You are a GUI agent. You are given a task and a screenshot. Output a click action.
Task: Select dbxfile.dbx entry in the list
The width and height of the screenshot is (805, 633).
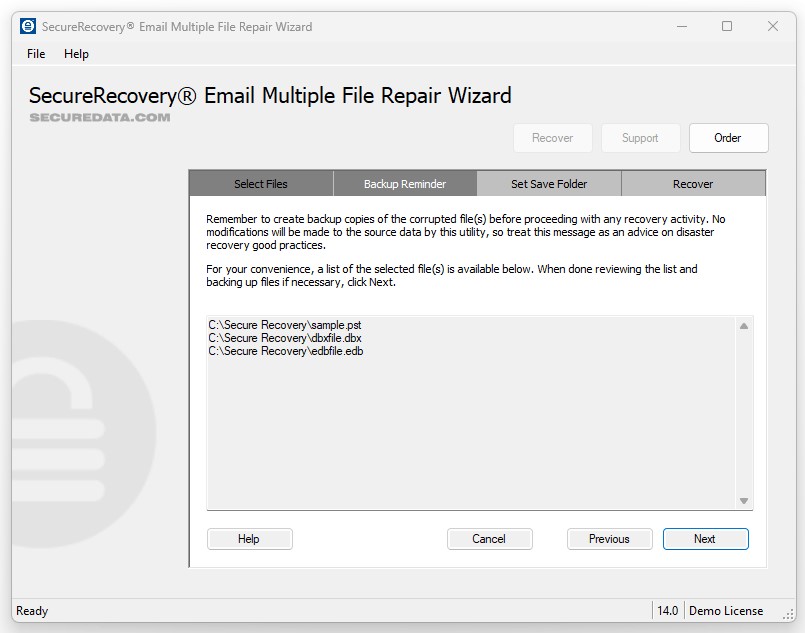point(284,338)
